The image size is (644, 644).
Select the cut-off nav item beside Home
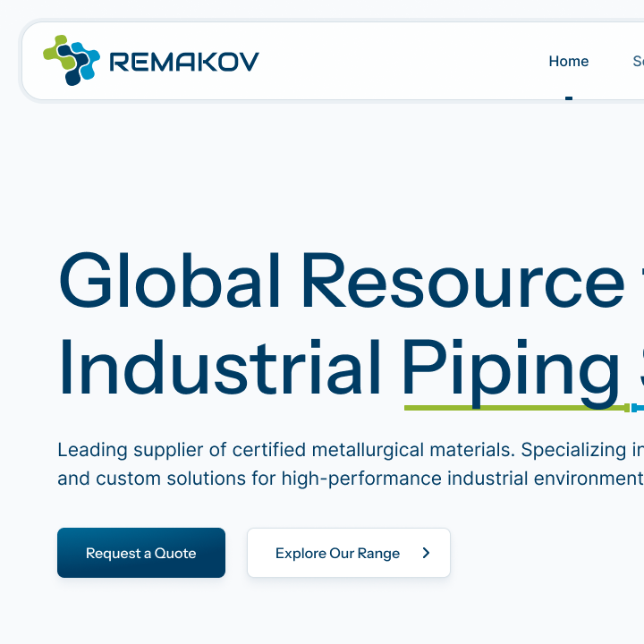tap(638, 61)
